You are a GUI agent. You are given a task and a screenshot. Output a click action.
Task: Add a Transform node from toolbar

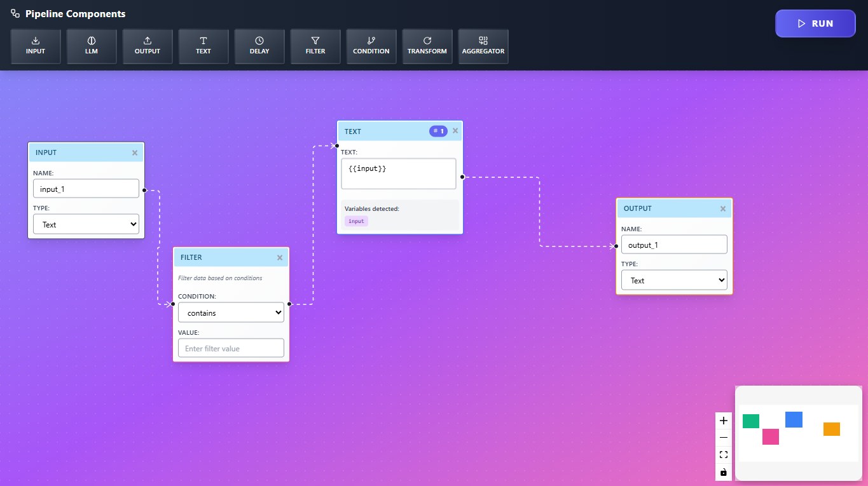[427, 46]
